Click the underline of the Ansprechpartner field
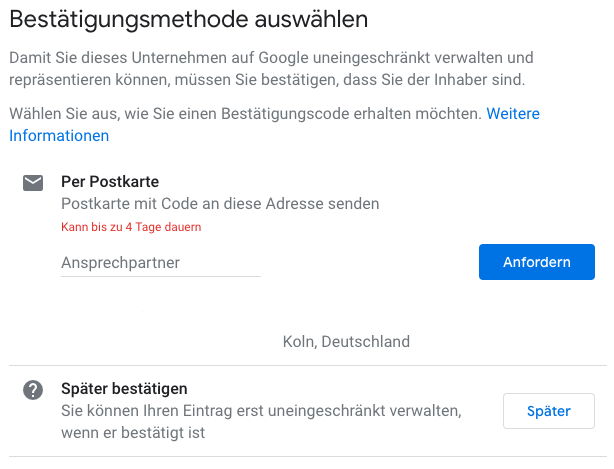The width and height of the screenshot is (614, 469). point(161,276)
